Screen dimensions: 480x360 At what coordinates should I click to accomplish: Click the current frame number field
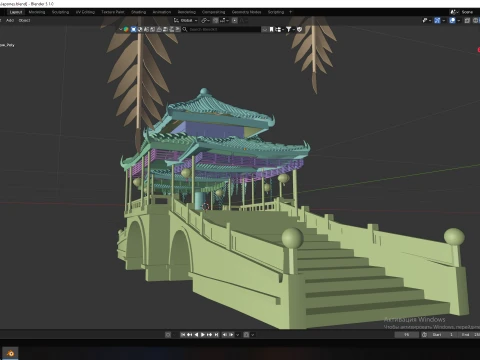(407, 335)
